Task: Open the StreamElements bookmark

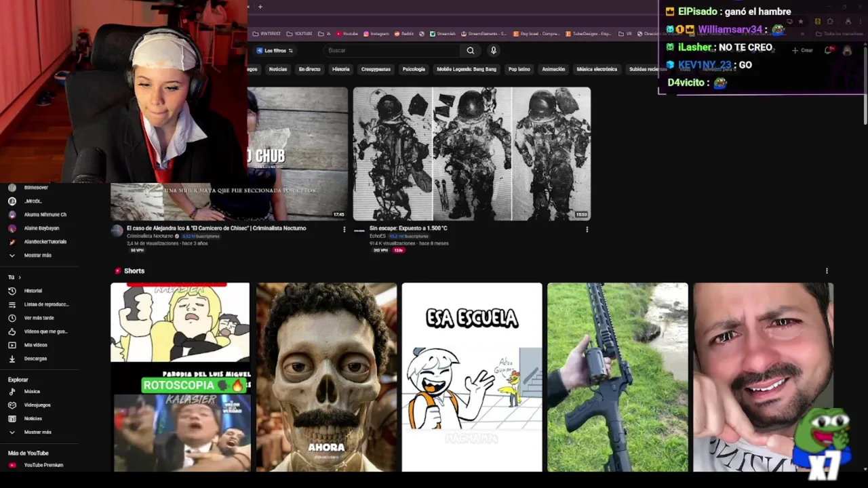Action: [x=484, y=33]
